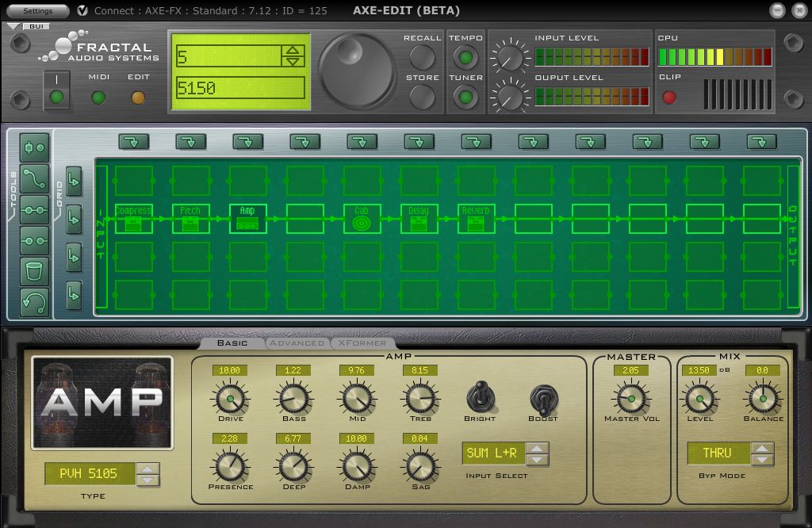Toggle the Tempo button
This screenshot has width=812, height=528.
(x=465, y=57)
